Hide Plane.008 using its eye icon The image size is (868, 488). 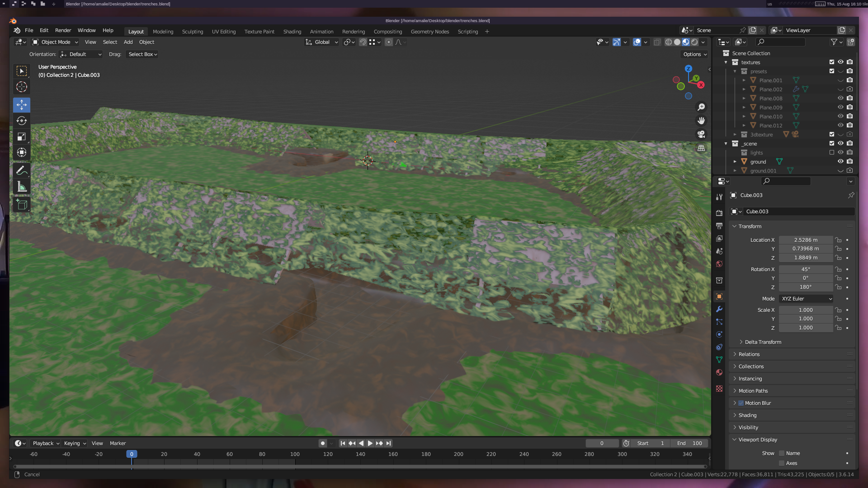coord(840,98)
